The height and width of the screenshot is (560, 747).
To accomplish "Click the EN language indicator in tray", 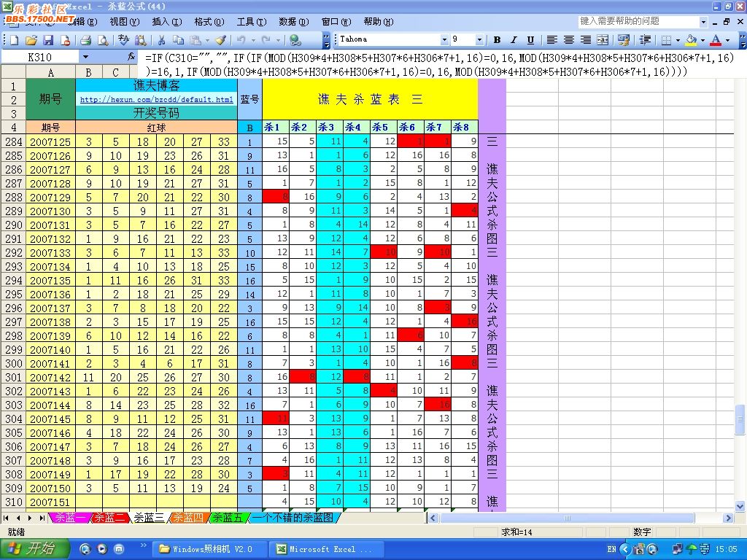I will point(611,549).
